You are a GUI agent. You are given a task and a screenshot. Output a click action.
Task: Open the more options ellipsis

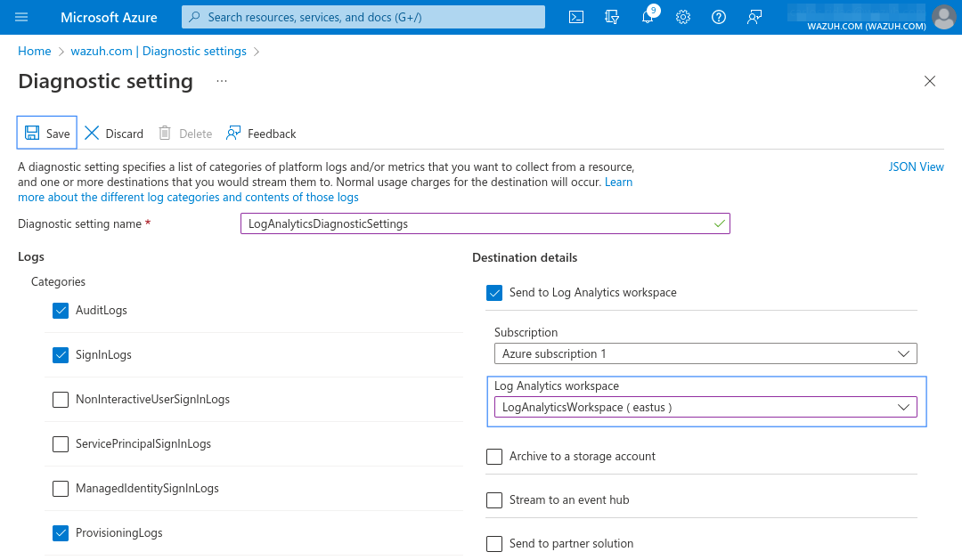(x=222, y=81)
